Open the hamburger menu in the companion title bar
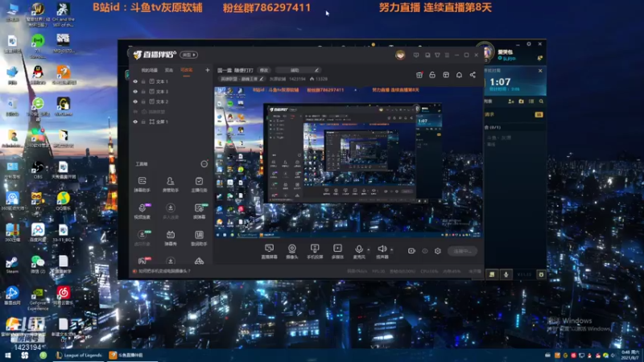Image resolution: width=644 pixels, height=362 pixels. point(447,55)
